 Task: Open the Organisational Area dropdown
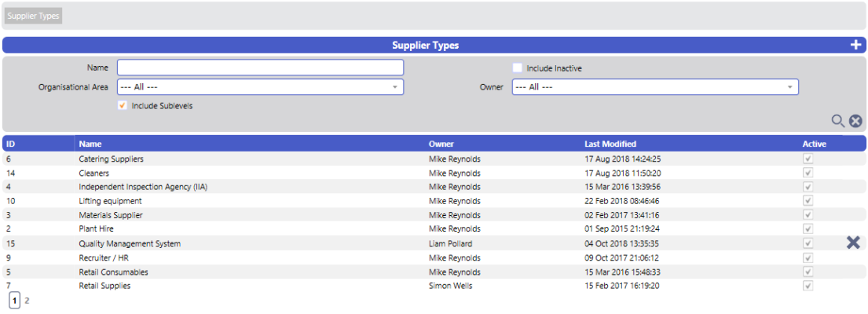260,87
